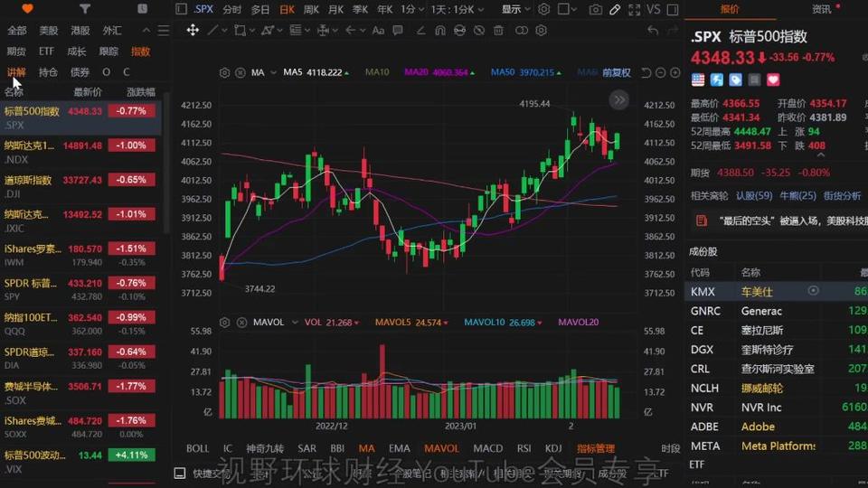Image resolution: width=868 pixels, height=488 pixels.
Task: Select the Adobe ADBE constituent row
Action: (777, 427)
